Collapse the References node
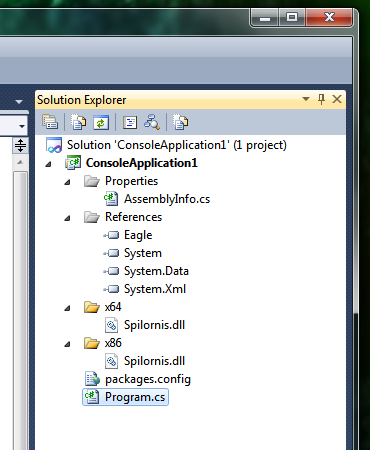The width and height of the screenshot is (370, 450). 68,218
